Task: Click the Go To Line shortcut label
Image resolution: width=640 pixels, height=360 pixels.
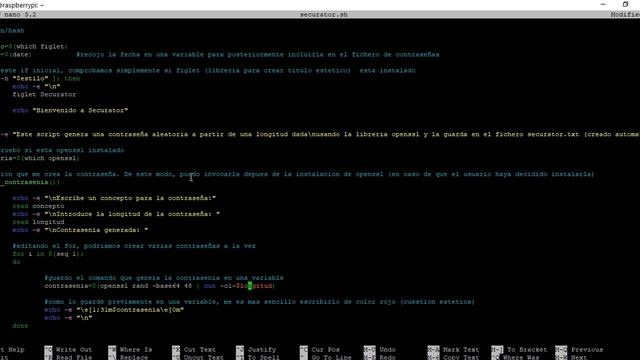Action: pyautogui.click(x=331, y=357)
